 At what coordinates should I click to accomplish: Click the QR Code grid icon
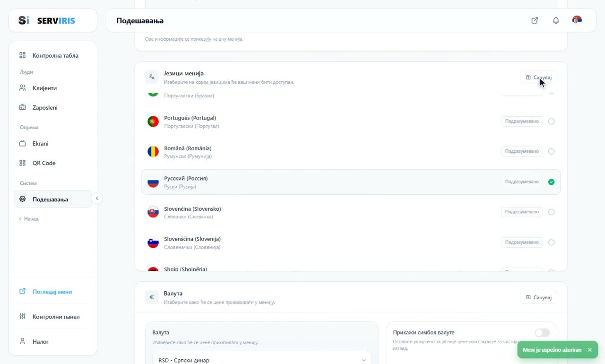coord(22,163)
